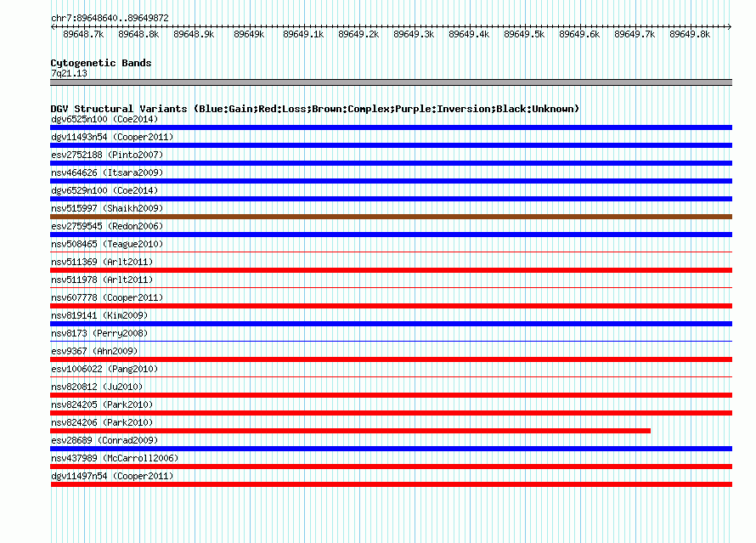
Task: Open variant label nsv824206 (Park2010)
Action: pos(102,422)
